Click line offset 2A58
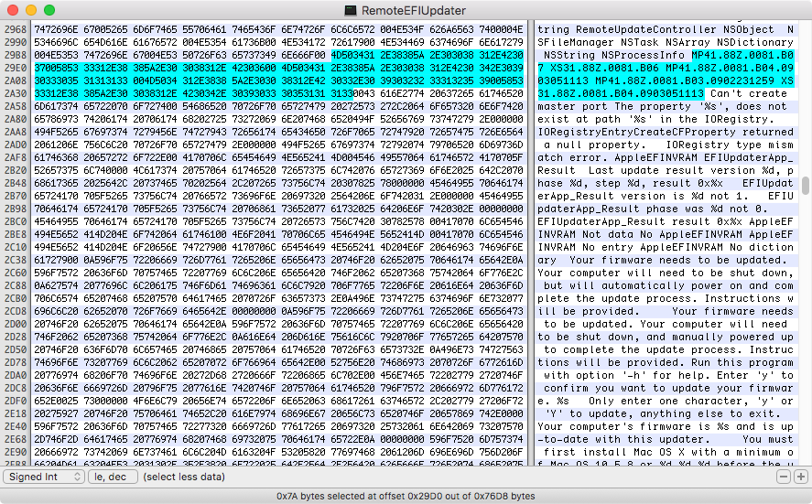Screen dimensions: 812x504 (x=16, y=106)
